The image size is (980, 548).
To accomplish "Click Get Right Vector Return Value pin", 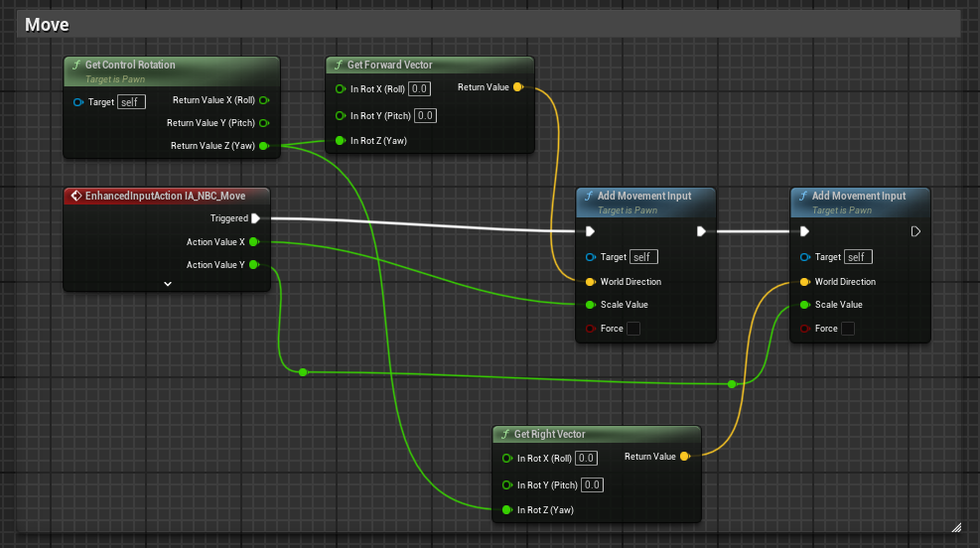I will click(x=685, y=456).
